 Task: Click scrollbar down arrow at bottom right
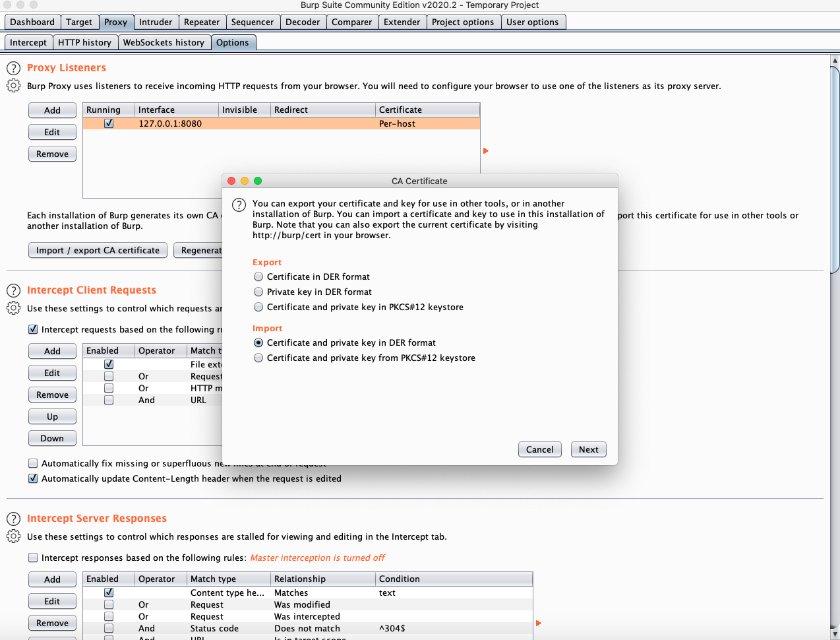click(835, 635)
